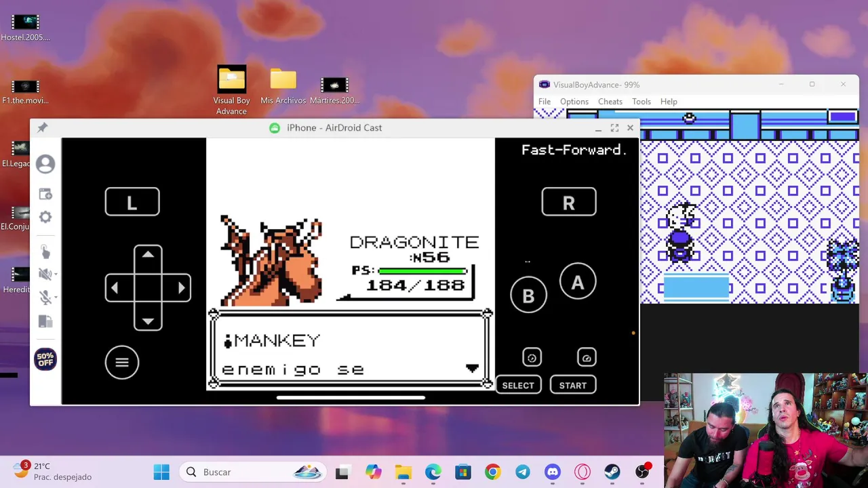Click the Fast-Forward. overlay text
The width and height of the screenshot is (868, 488).
click(574, 150)
